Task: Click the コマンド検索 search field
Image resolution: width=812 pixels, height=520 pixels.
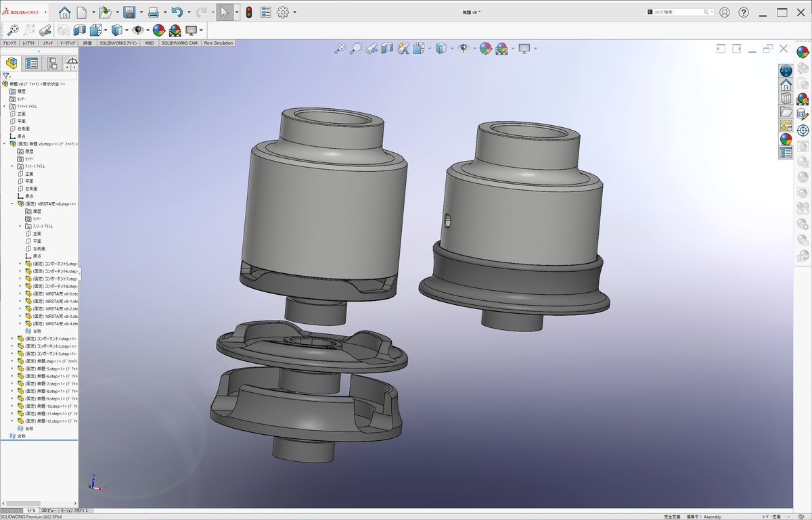Action: [x=678, y=12]
